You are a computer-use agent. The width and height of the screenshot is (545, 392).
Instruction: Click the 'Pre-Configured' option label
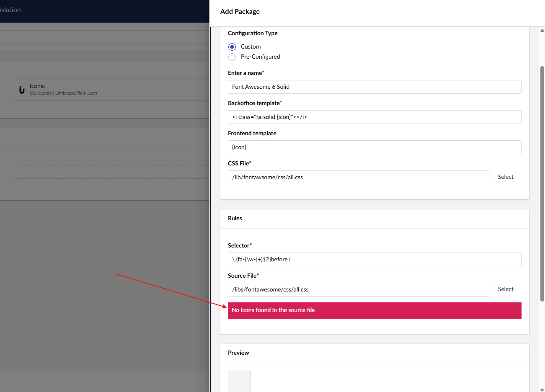click(x=260, y=57)
